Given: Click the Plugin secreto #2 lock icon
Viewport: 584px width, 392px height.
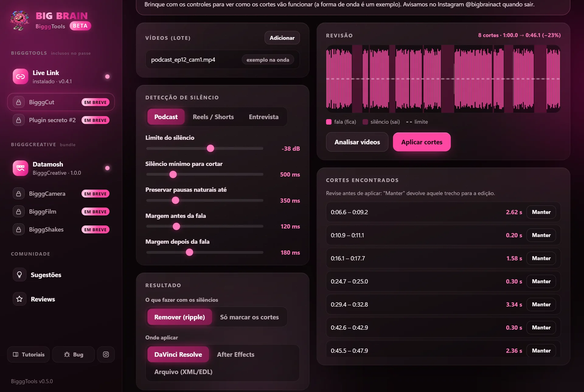Looking at the screenshot, I should click(x=19, y=120).
